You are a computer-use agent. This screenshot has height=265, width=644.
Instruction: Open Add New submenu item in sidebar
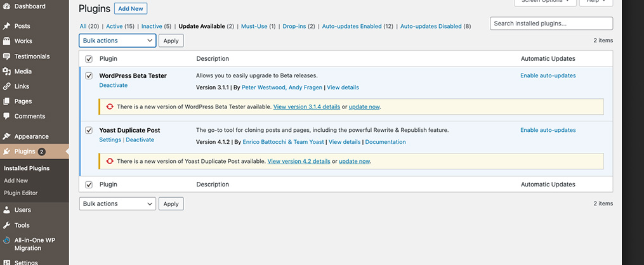(x=16, y=181)
